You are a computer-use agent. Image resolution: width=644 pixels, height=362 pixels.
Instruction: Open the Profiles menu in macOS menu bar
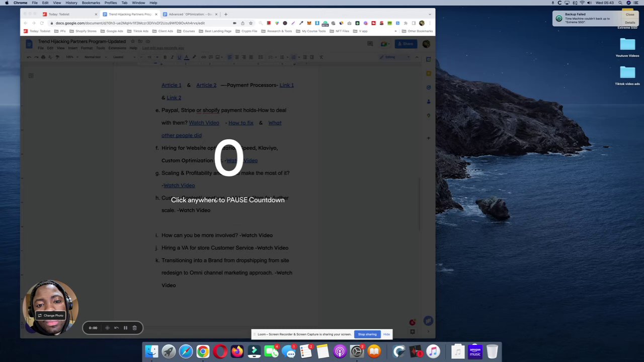pos(111,3)
